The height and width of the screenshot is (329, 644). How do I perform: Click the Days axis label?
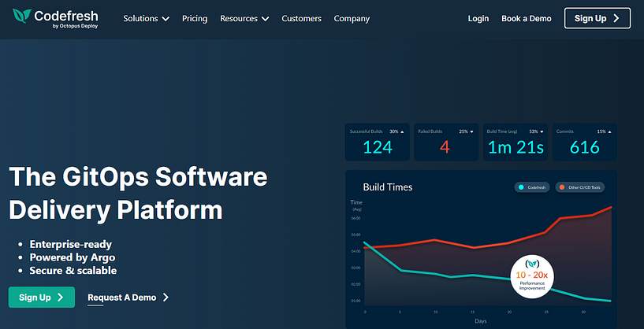(481, 321)
